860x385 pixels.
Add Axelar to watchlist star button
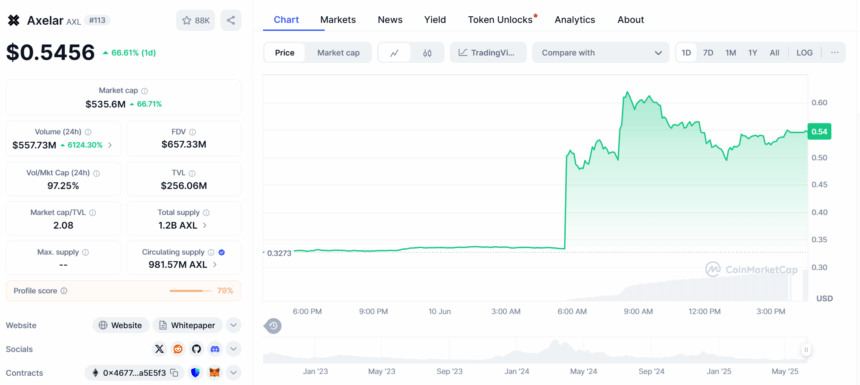[x=196, y=20]
